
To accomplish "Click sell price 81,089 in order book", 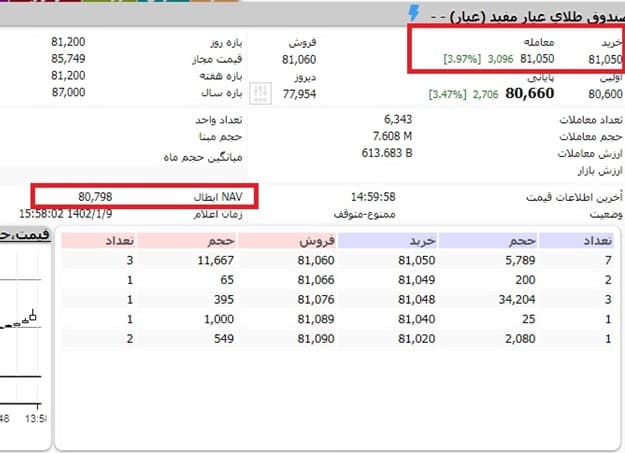I will click(316, 319).
